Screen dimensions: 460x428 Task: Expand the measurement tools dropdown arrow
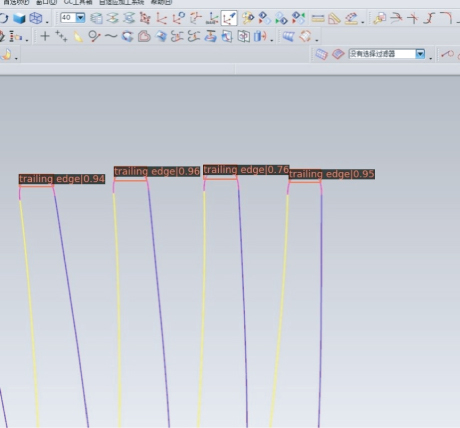coord(363,22)
